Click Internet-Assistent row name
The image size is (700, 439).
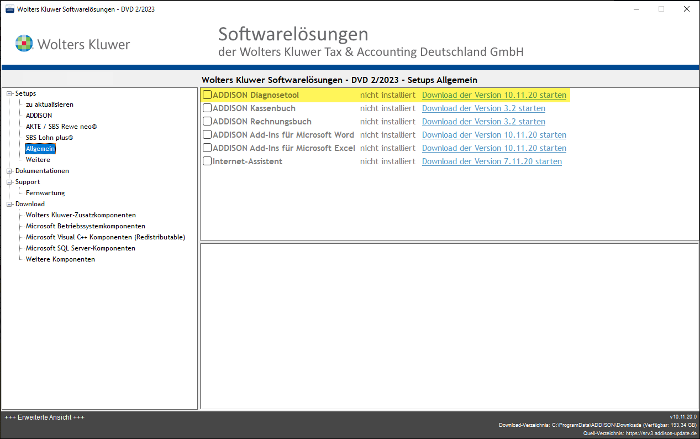coord(247,161)
